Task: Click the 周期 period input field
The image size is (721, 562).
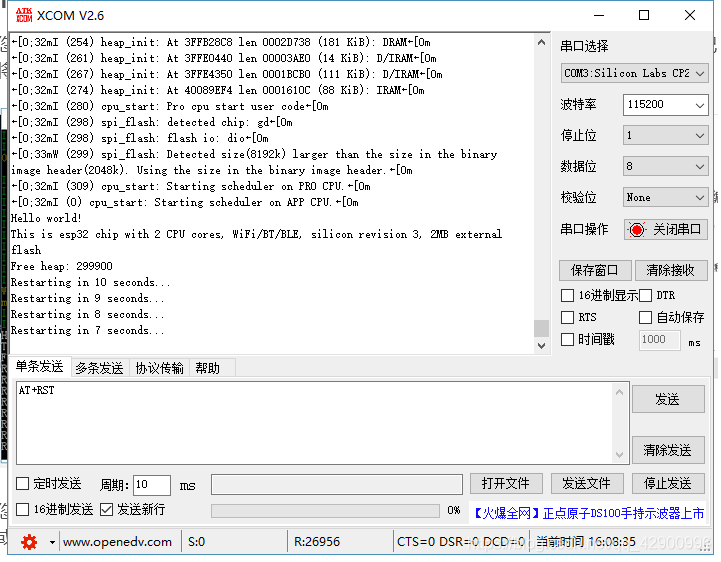Action: [x=152, y=485]
